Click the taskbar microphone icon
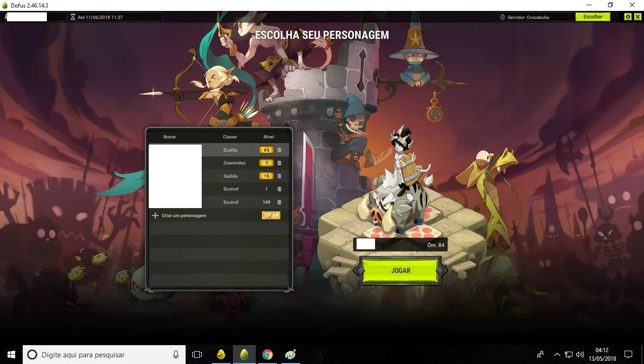 (x=176, y=355)
